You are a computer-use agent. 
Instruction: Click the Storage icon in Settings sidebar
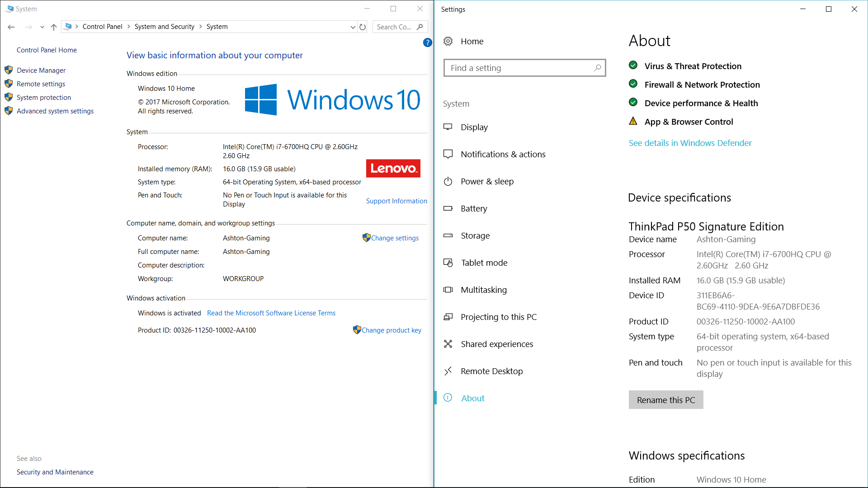(448, 235)
